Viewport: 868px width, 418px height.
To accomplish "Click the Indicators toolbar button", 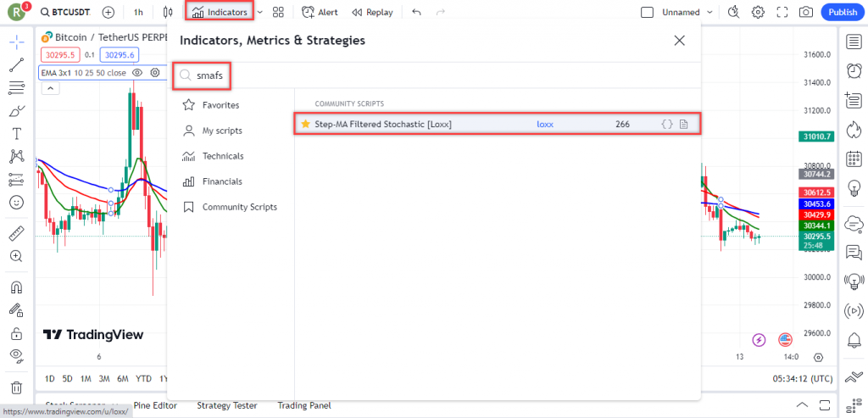I will click(220, 12).
